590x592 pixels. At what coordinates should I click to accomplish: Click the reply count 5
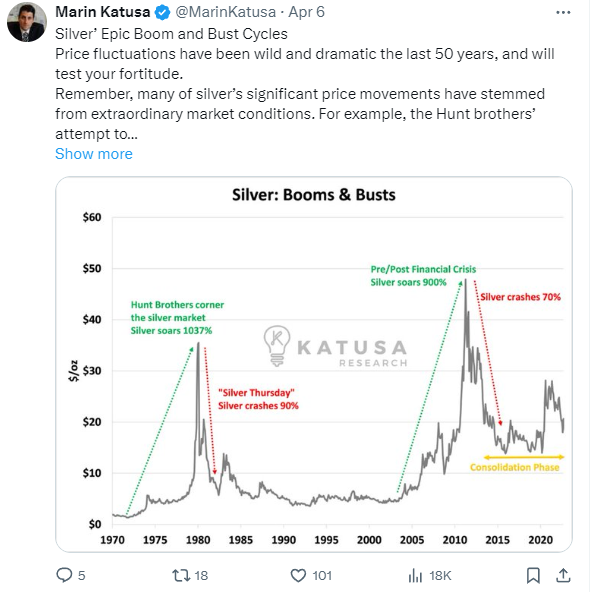pos(82,576)
